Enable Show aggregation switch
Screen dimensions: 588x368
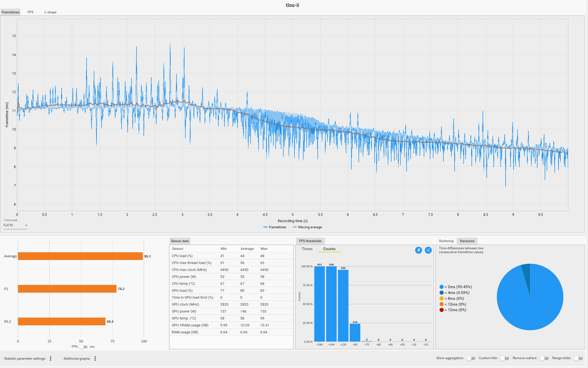pos(471,358)
